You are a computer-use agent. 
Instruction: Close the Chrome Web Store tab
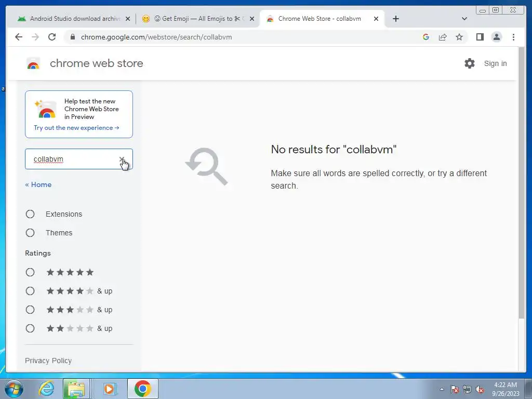376,19
